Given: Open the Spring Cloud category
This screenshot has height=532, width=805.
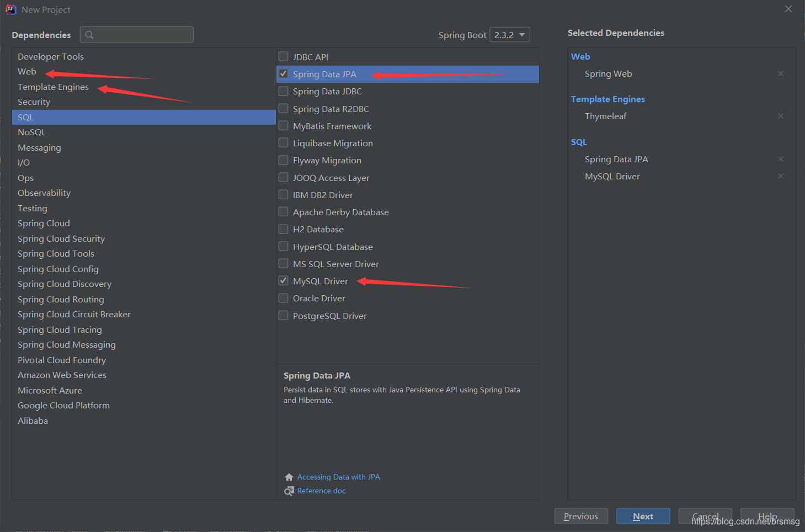Looking at the screenshot, I should (144, 224).
